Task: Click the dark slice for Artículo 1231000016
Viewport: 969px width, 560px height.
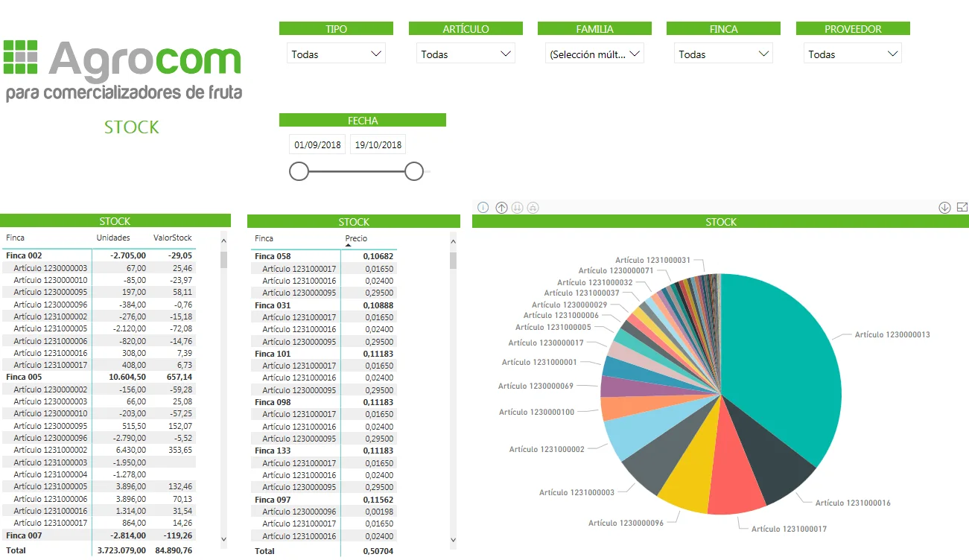Action: pyautogui.click(x=767, y=458)
